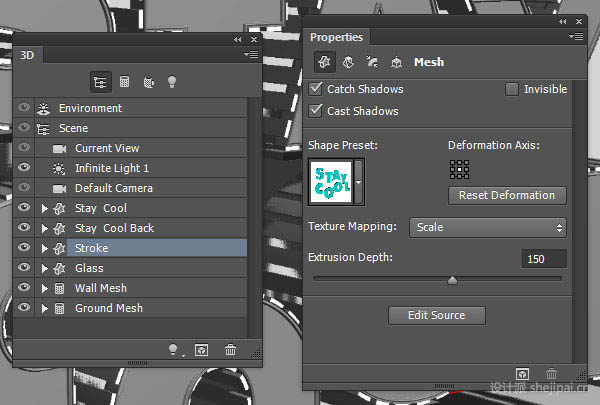This screenshot has width=600, height=405.
Task: Click the Reset Deformation button
Action: [507, 195]
